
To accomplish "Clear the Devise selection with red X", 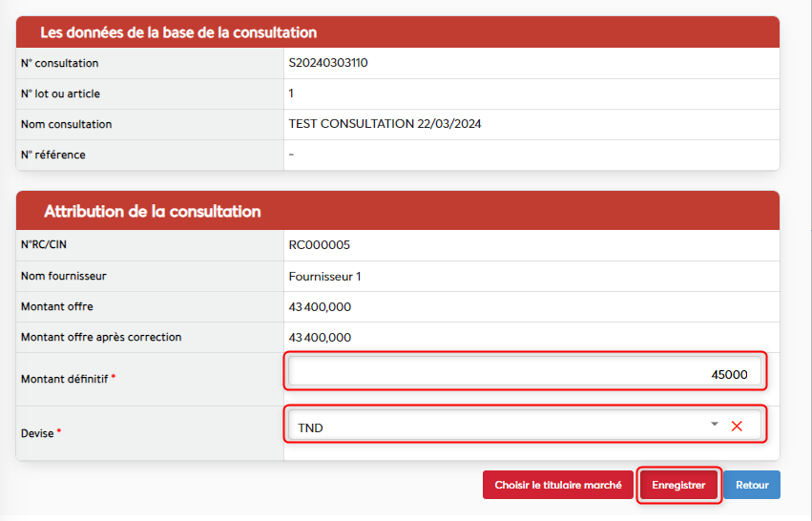I will 737,427.
